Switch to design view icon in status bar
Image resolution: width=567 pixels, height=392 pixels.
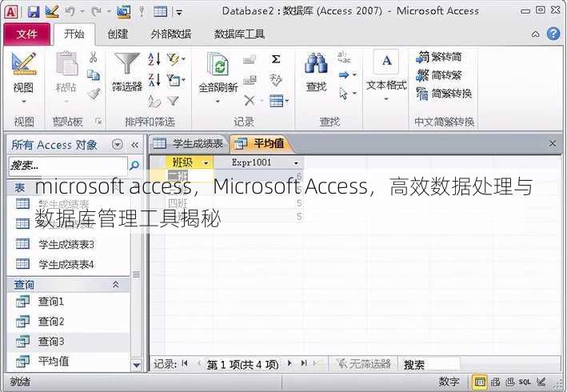[541, 382]
